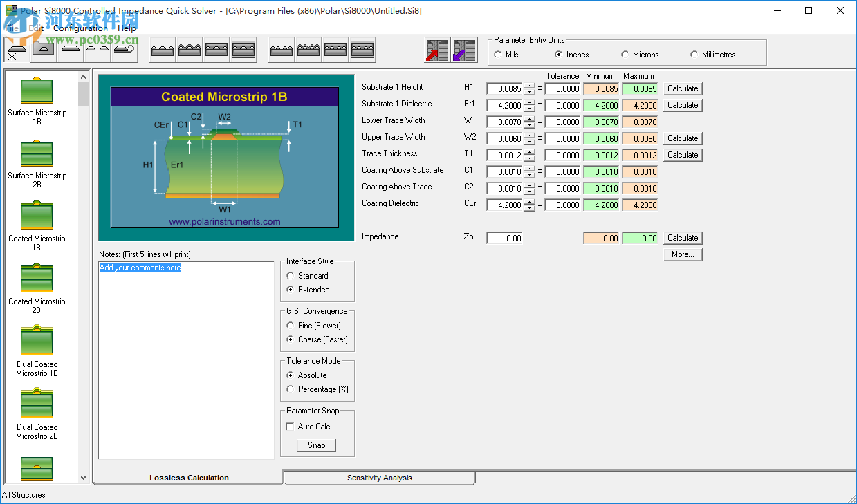Switch to the Sensitivity Analysis tab
This screenshot has width=857, height=504.
click(379, 478)
